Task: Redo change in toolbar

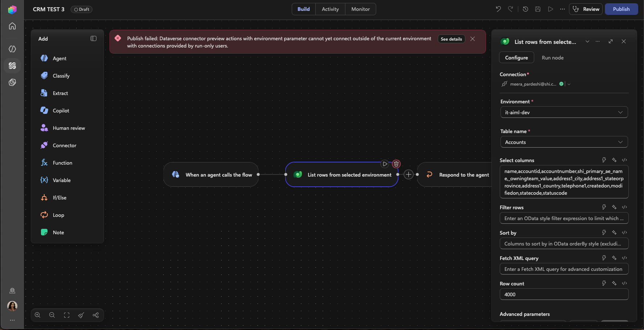Action: click(x=511, y=9)
